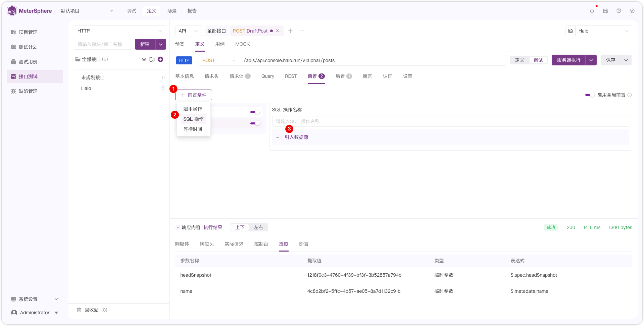Open 缺陷管理 in the sidebar
Image resolution: width=644 pixels, height=326 pixels.
click(x=28, y=91)
